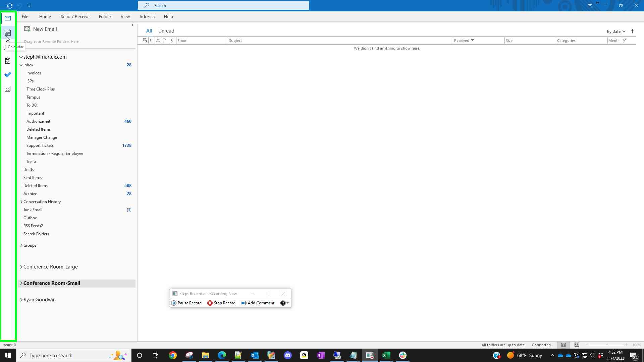
Task: Reverse sort order with up arrow
Action: pyautogui.click(x=632, y=31)
